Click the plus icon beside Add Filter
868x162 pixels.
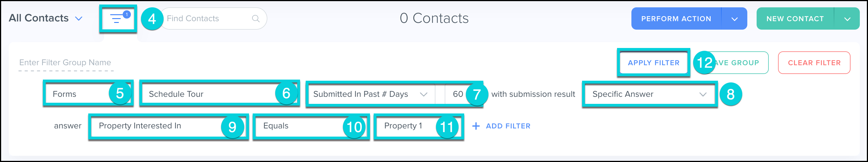[x=476, y=126]
